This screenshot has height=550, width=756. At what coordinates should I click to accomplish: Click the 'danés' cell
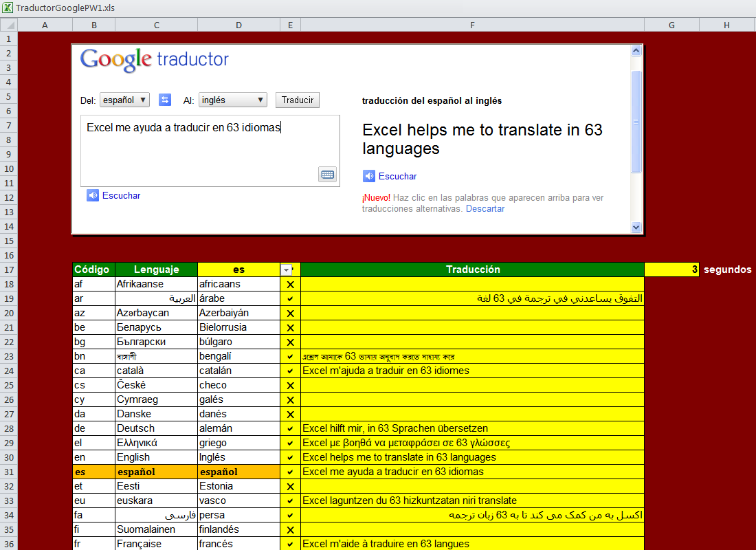(x=238, y=414)
